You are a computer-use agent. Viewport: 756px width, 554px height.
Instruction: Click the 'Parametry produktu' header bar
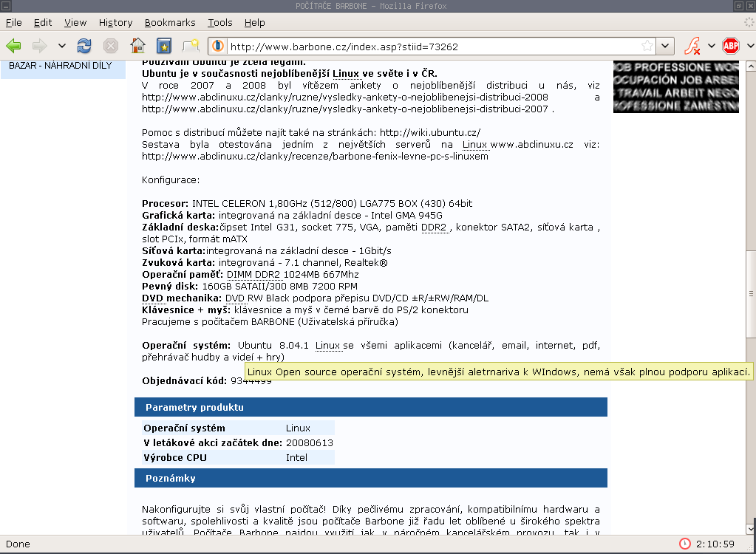tap(371, 407)
